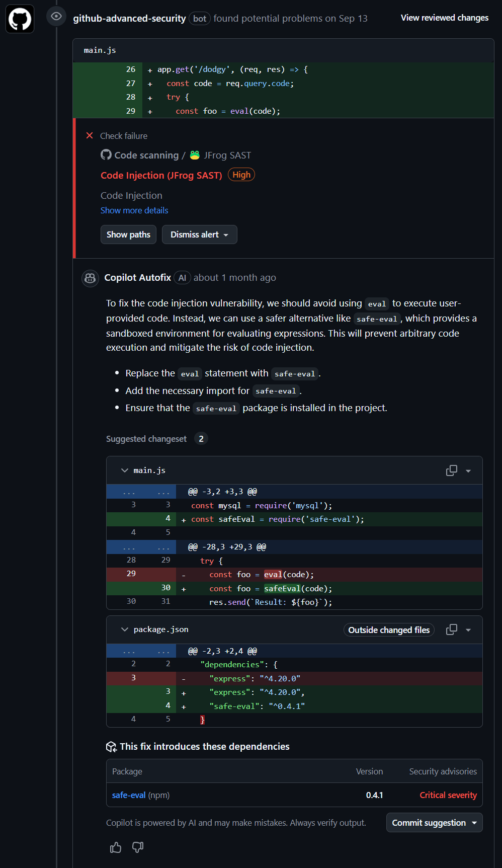Click Security advisories column header

[443, 771]
